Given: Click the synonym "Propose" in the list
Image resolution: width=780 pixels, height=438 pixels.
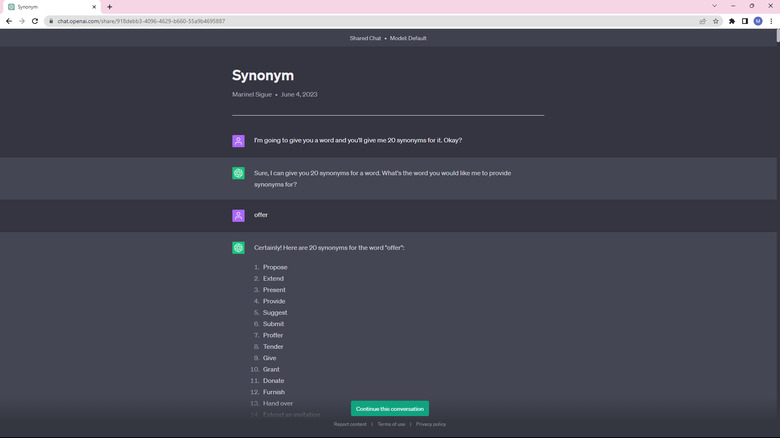Looking at the screenshot, I should coord(275,267).
